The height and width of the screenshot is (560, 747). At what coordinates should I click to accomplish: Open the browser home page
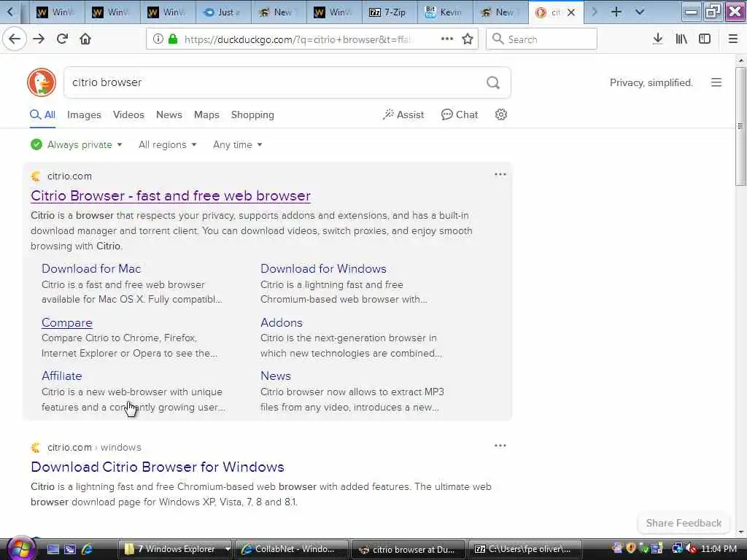(85, 39)
